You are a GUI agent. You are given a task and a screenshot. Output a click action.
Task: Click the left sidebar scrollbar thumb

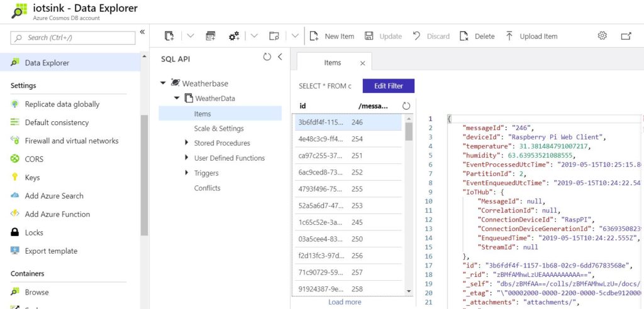[144, 175]
